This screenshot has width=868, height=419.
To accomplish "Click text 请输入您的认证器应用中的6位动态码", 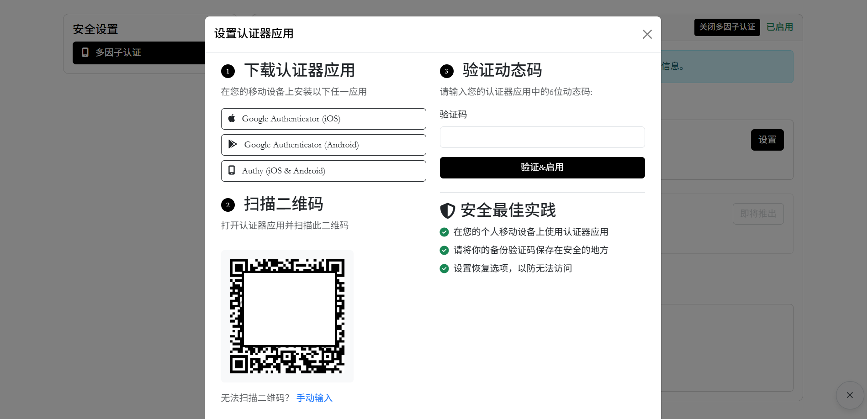I will (x=516, y=92).
